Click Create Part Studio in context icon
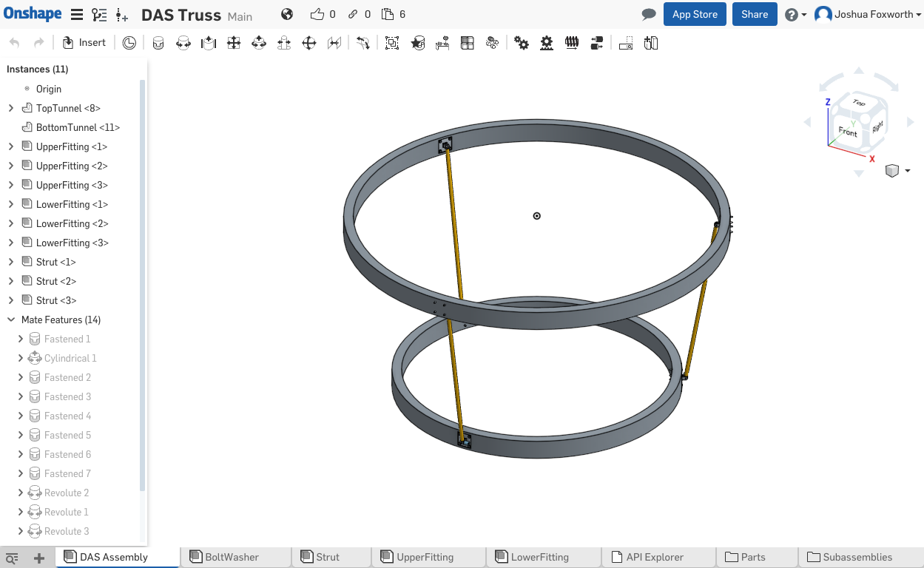The width and height of the screenshot is (924, 568). tap(651, 44)
